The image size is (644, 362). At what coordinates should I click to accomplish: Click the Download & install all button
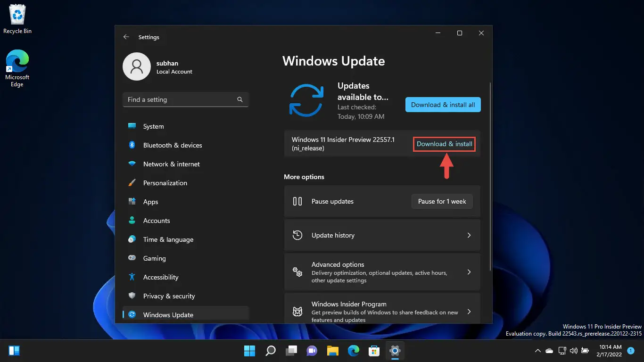[443, 105]
